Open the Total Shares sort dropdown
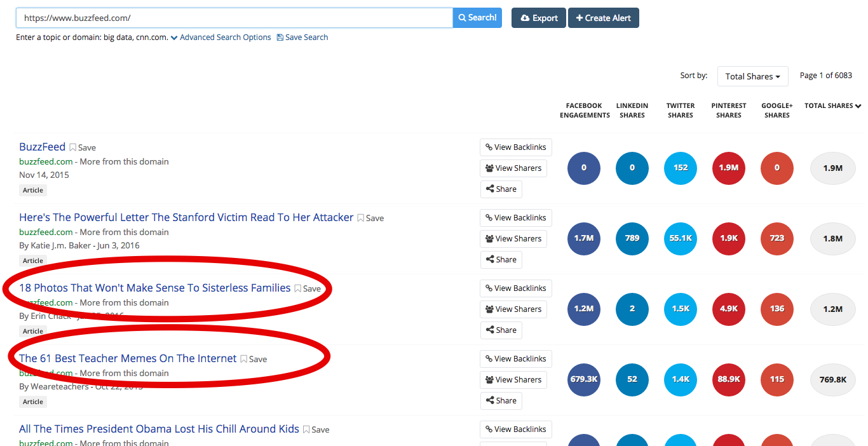The height and width of the screenshot is (446, 868). (x=752, y=76)
